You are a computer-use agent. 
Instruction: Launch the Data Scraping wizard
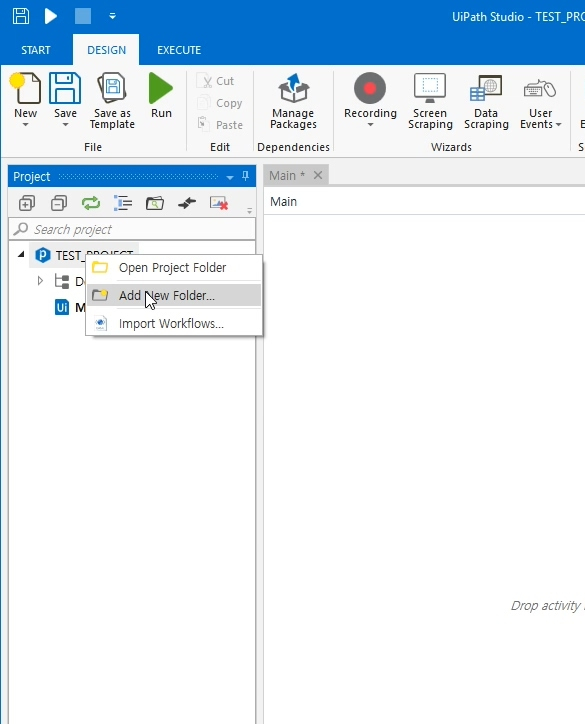486,101
